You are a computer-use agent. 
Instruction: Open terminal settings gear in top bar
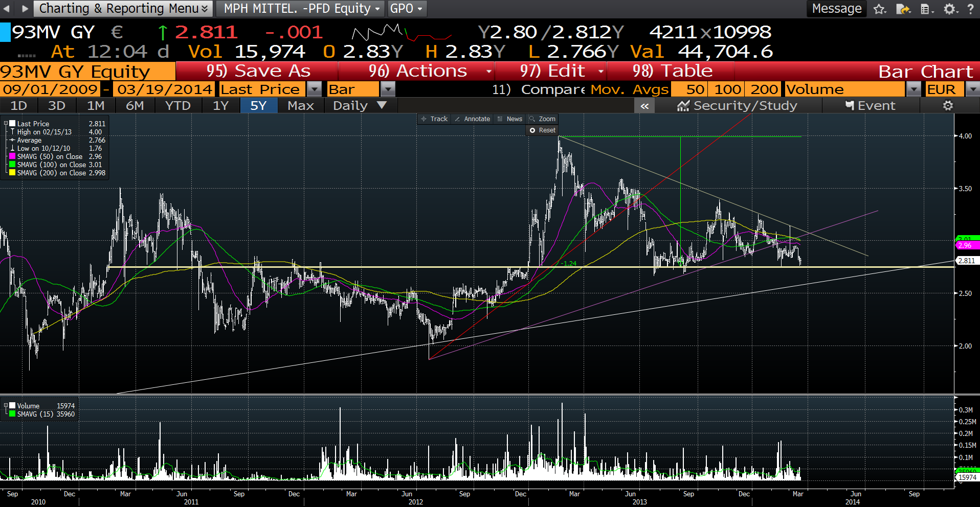(x=950, y=9)
